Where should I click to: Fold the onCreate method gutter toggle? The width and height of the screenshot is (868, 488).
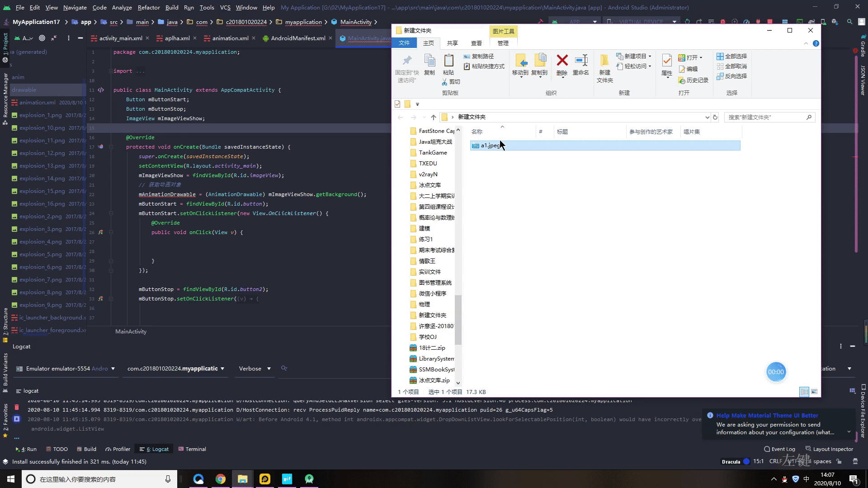coord(111,147)
